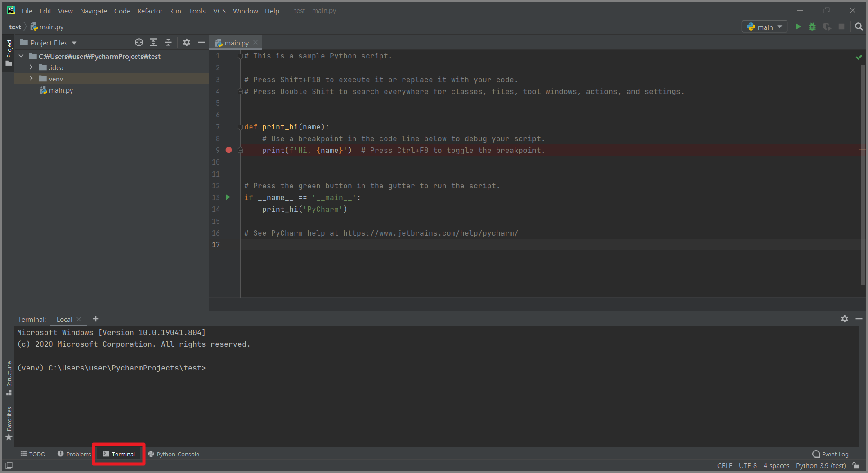Click the editor vertical scrollbar
868x473 pixels.
pyautogui.click(x=863, y=175)
